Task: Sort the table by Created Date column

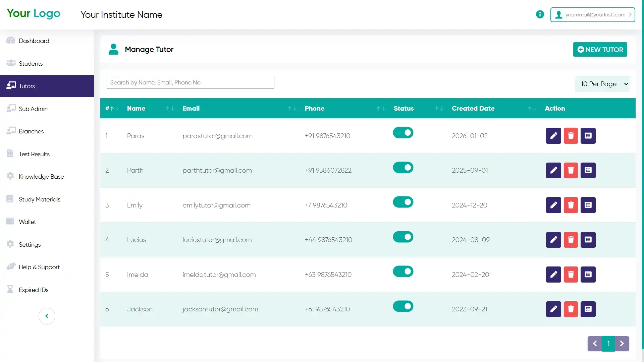Action: click(x=532, y=108)
